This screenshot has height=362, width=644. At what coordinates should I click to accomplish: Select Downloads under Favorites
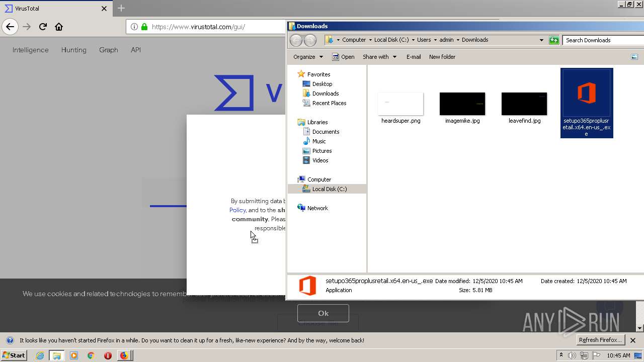pyautogui.click(x=320, y=94)
